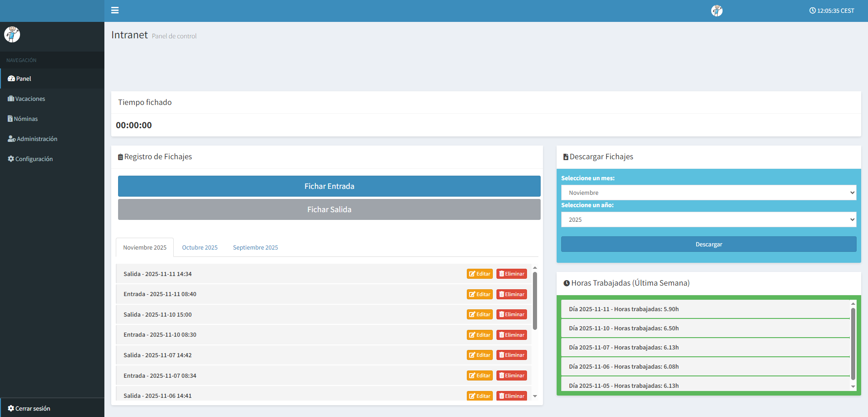Click the hours worked list scrollbar
The height and width of the screenshot is (417, 868).
coord(853,343)
